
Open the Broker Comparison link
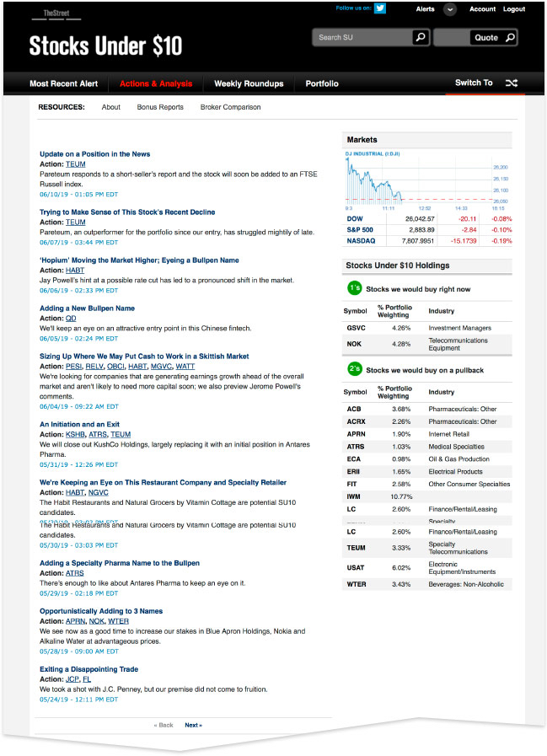tap(231, 107)
